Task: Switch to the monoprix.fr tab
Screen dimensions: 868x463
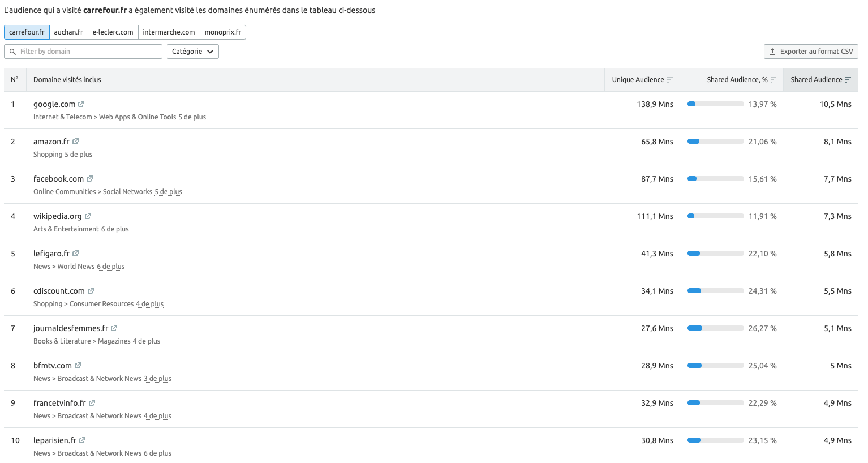Action: (223, 32)
